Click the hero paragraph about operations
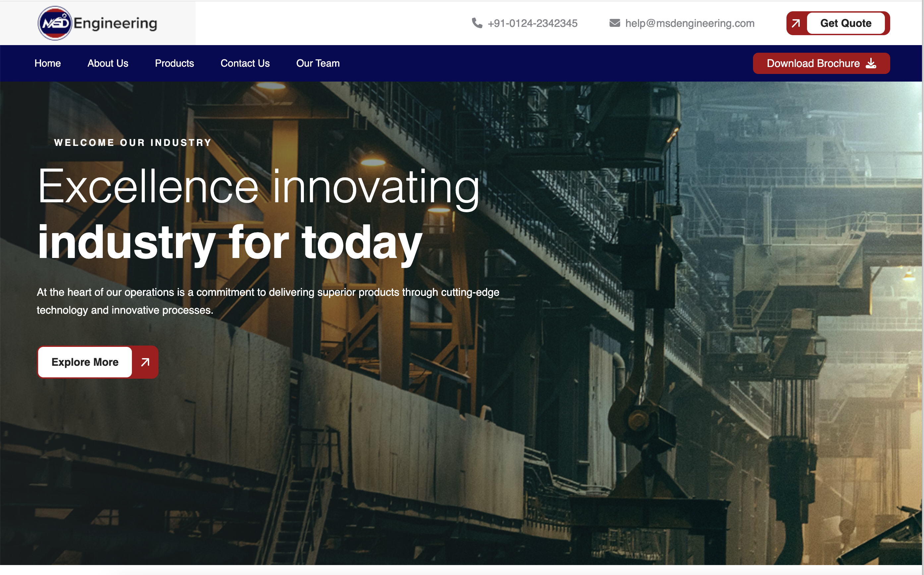Screen dimensions: 924x575 [x=267, y=301]
